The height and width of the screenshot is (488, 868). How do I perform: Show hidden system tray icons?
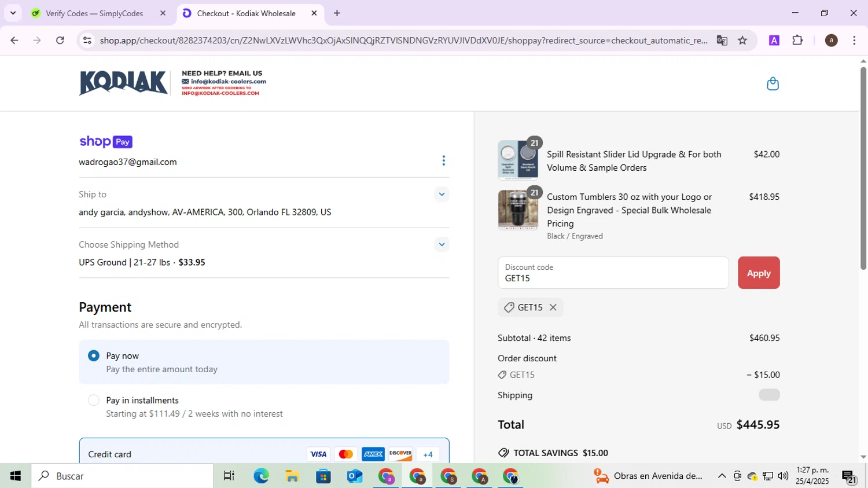(722, 476)
